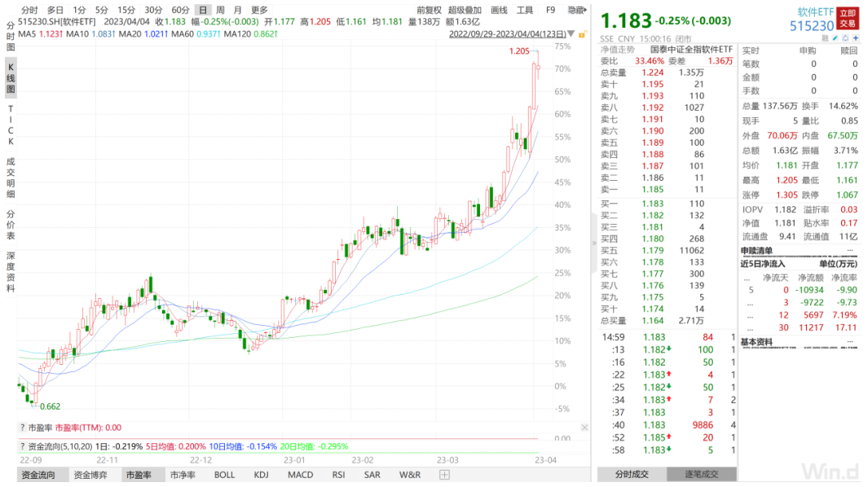
Task: Switch to 分时 period
Action: click(x=29, y=10)
